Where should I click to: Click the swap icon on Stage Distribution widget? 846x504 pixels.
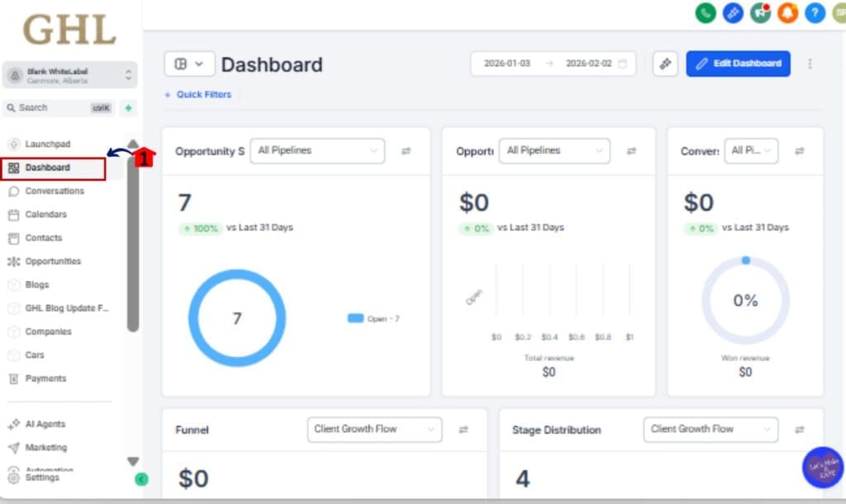point(800,430)
